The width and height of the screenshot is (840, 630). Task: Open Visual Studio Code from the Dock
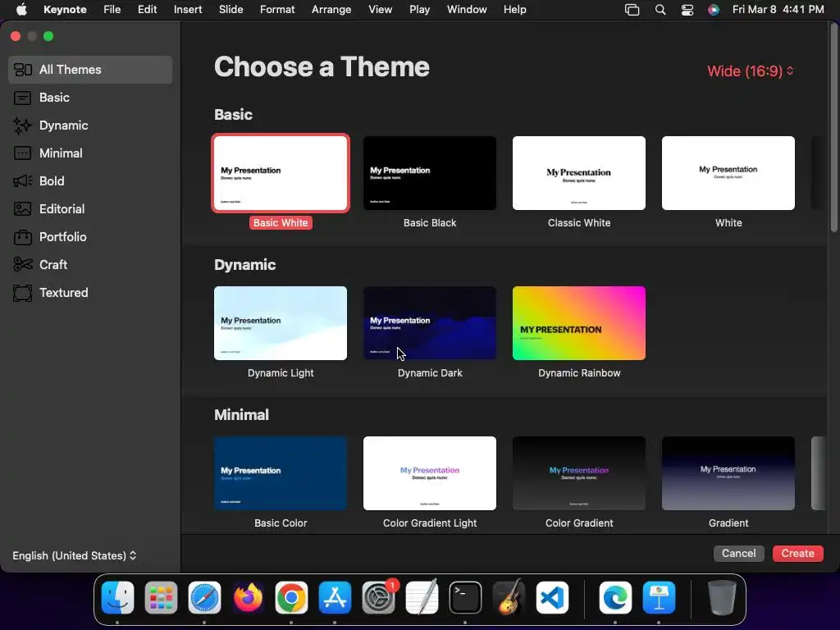click(552, 597)
